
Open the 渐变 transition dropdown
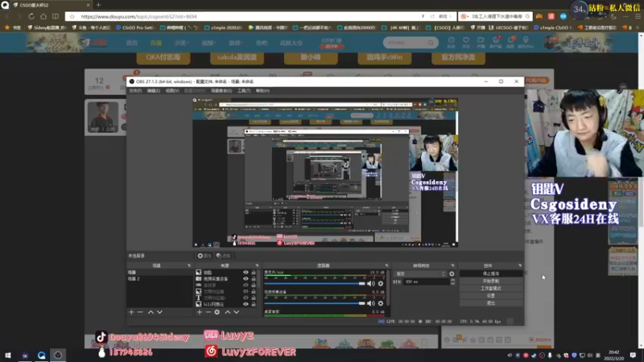click(420, 274)
